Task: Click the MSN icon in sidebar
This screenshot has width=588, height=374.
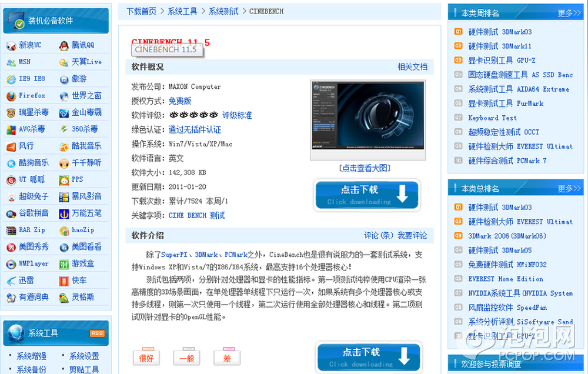Action: [x=11, y=63]
